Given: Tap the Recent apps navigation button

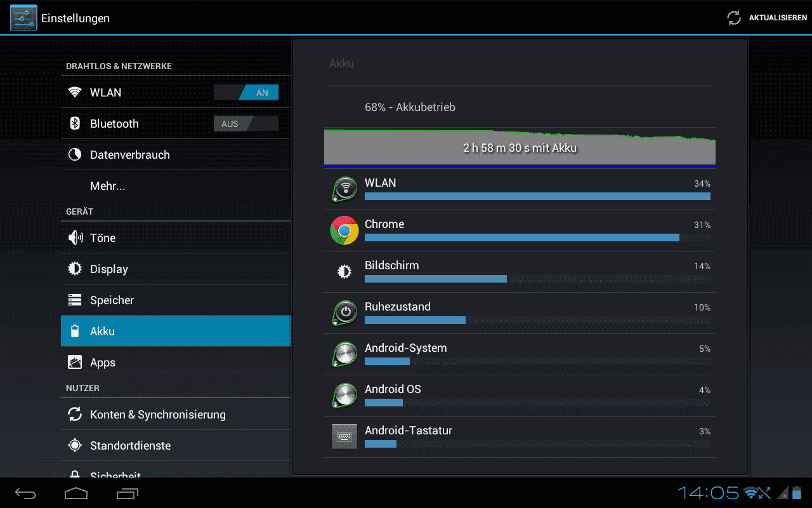Looking at the screenshot, I should (x=128, y=493).
